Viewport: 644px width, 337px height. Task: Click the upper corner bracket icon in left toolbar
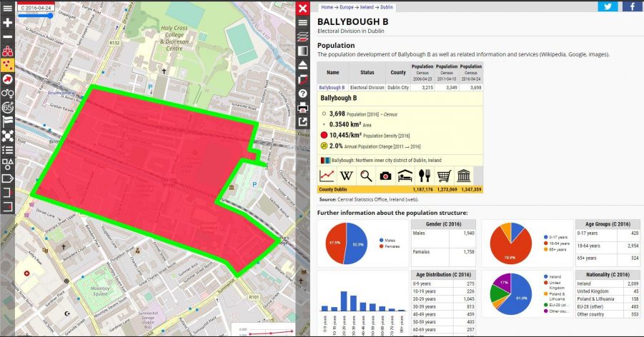tap(7, 193)
